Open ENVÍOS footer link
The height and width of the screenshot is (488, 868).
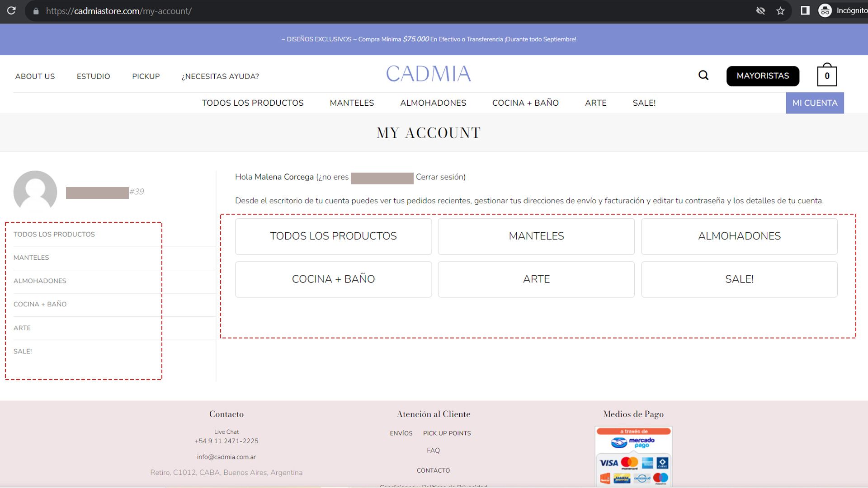(x=401, y=433)
